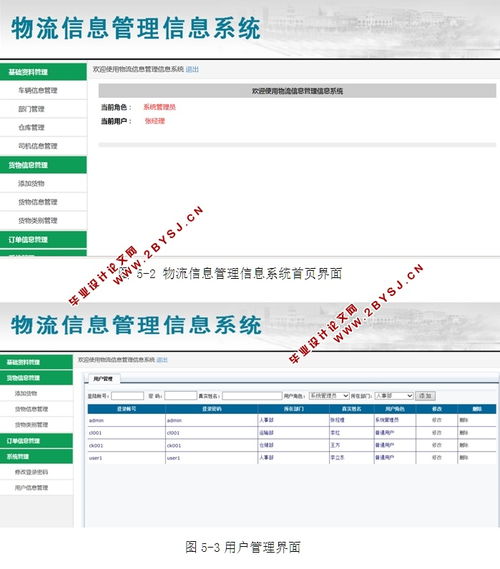Image resolution: width=500 pixels, height=569 pixels.
Task: Expand the 系统管理 sidebar section
Action: pos(36,457)
